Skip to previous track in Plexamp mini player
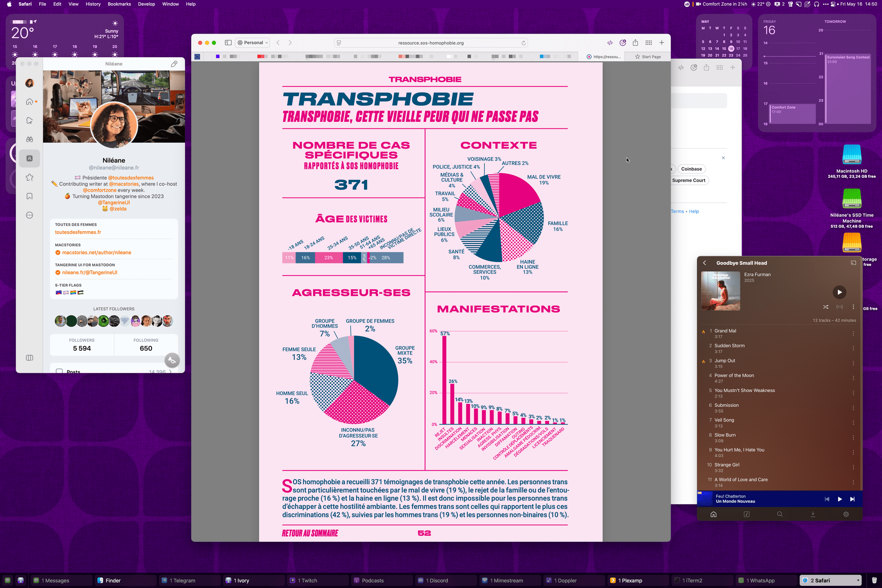This screenshot has height=588, width=882. tap(827, 499)
